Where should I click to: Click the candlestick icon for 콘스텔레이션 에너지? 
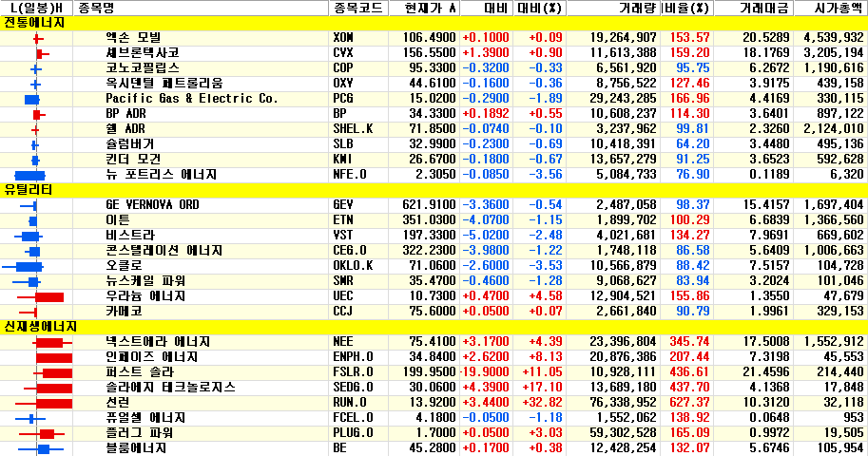pos(32,251)
